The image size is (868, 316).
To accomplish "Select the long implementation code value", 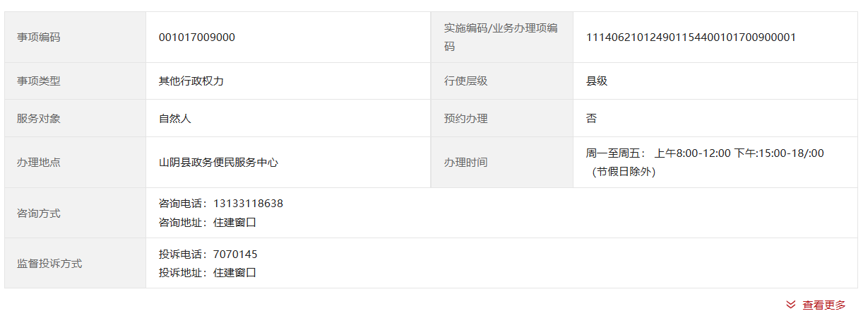I will click(x=691, y=37).
